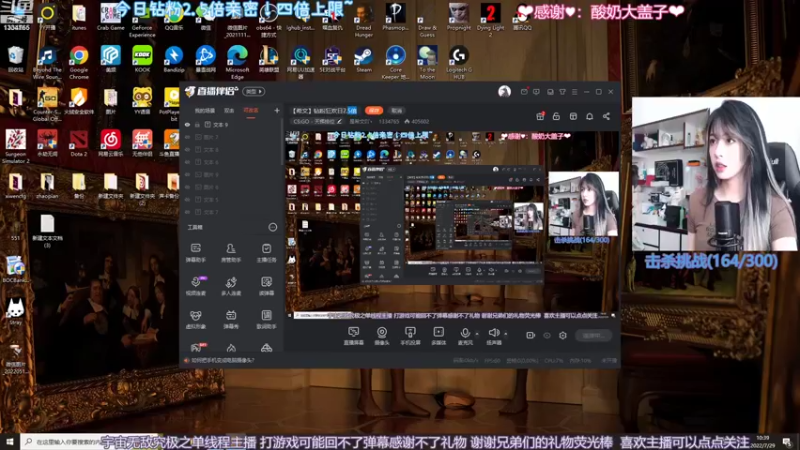Screen dimensions: 800x450
Task: Click the webcam picture inside the stream preview
Action: tap(583, 204)
